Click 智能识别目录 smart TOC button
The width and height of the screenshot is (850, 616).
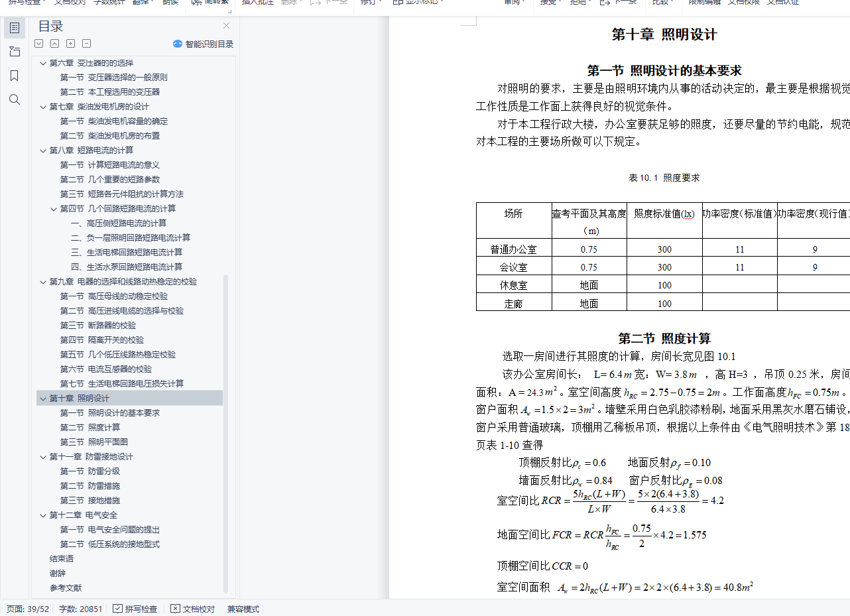point(203,44)
